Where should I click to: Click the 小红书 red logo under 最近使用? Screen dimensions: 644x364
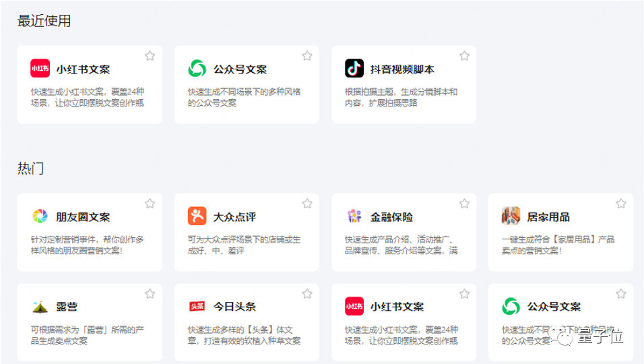tap(40, 69)
